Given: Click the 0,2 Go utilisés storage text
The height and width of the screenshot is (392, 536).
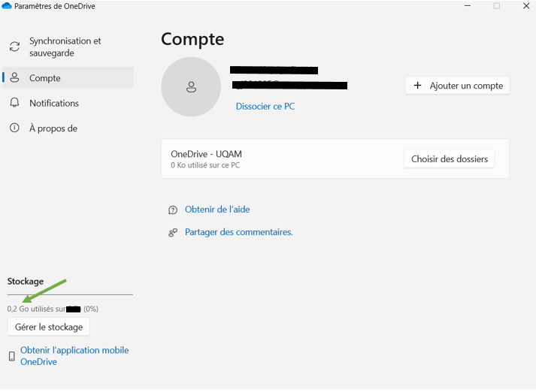Looking at the screenshot, I should pos(53,309).
